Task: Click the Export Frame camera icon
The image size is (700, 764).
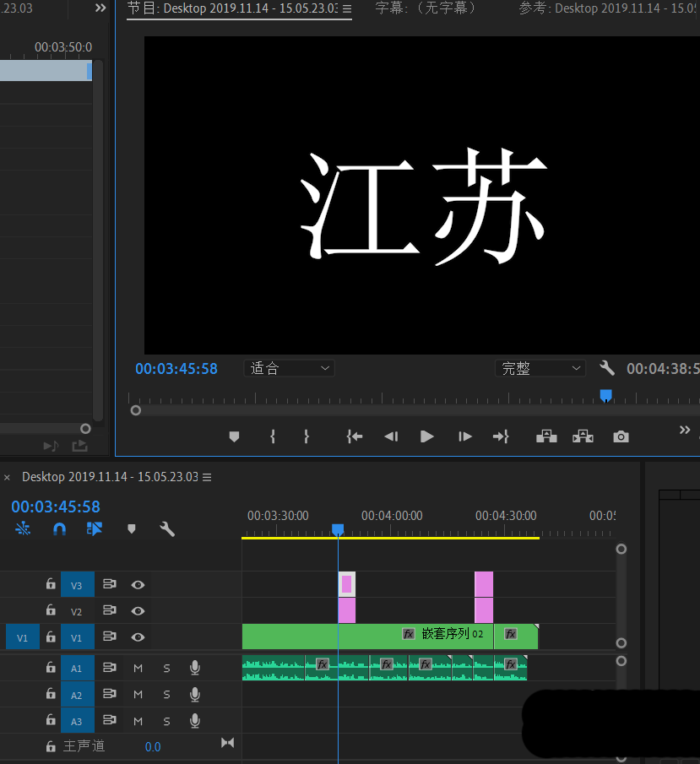Action: click(x=621, y=436)
